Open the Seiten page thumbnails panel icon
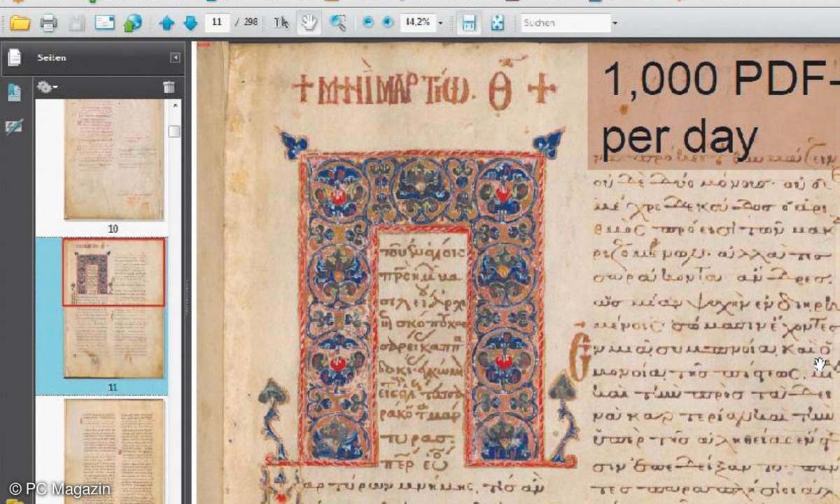Screen dimensions: 840x504 coord(14,57)
